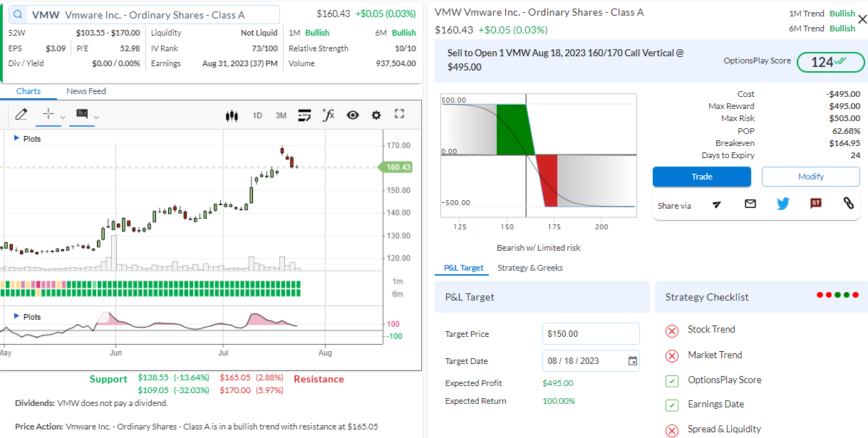Open the calendar picker icon in Target Date
This screenshot has height=438, width=868.
coord(632,361)
